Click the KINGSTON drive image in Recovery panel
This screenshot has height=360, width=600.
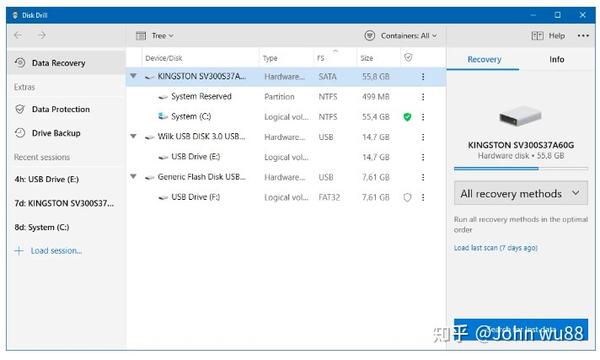click(520, 116)
